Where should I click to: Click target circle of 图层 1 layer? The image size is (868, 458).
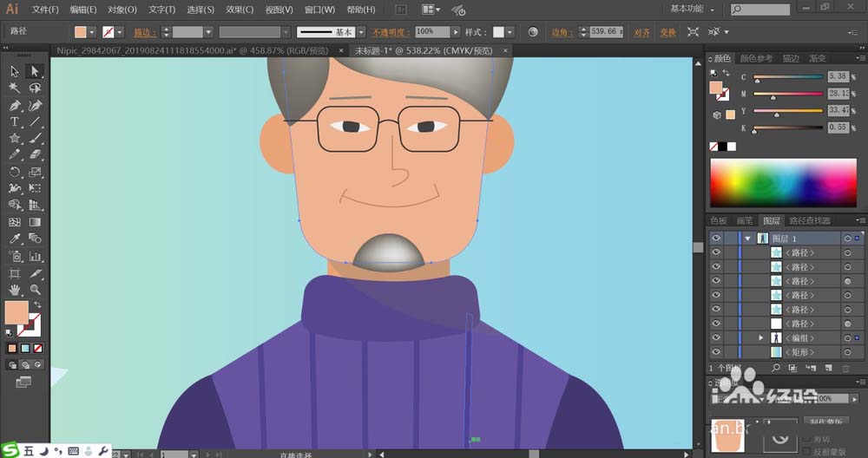click(x=847, y=239)
